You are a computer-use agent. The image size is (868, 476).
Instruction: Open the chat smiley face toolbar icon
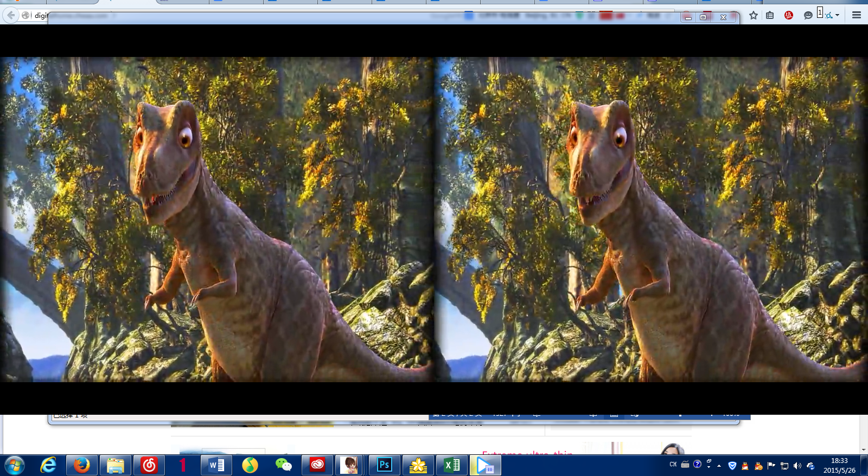tap(808, 15)
